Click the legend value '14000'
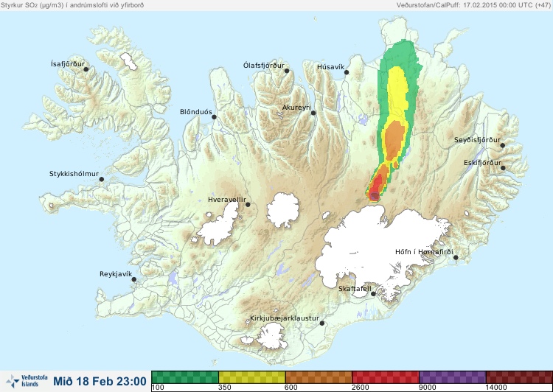 496,388
